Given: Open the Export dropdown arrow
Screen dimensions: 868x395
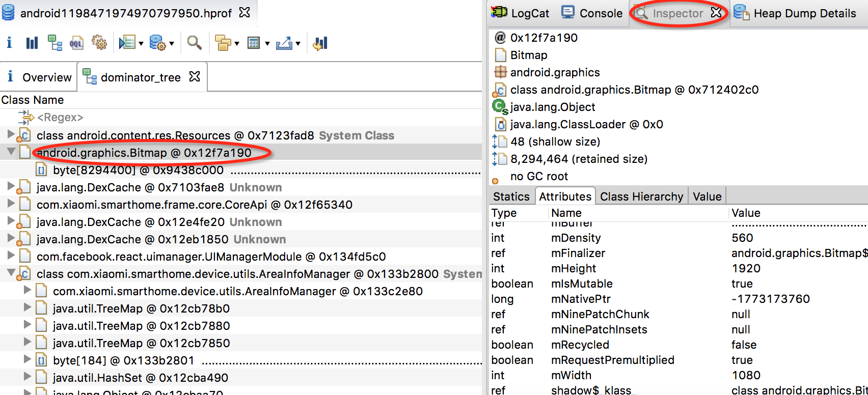Looking at the screenshot, I should [x=298, y=44].
